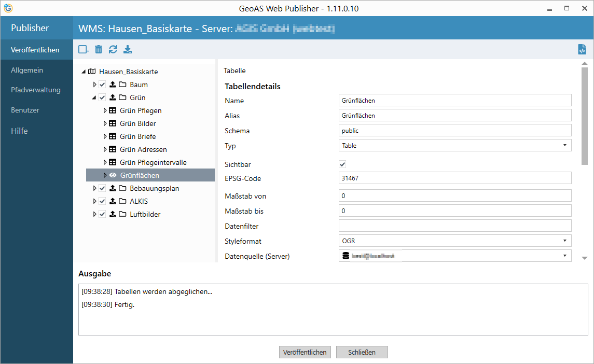Click the Veröffentlichen button at bottom
Screen dimensions: 594x364
click(x=305, y=352)
